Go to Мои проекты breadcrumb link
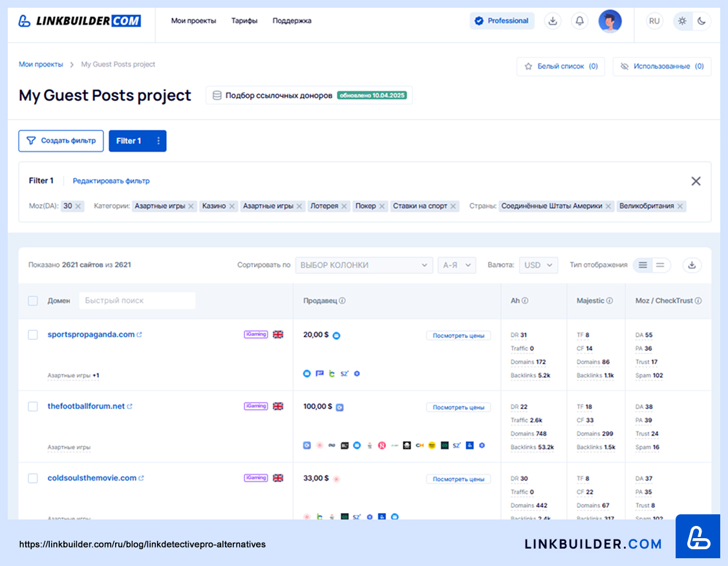The width and height of the screenshot is (728, 566). coord(40,65)
